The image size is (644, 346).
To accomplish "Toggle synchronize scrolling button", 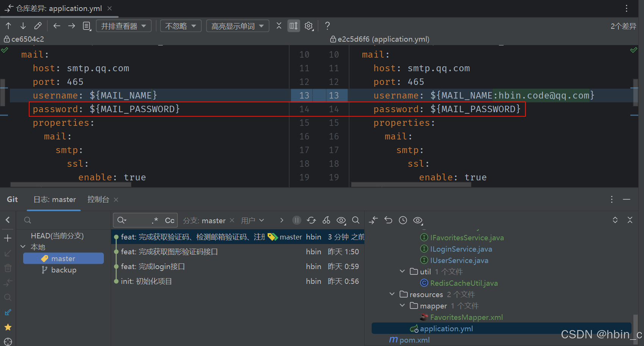I will tap(294, 26).
